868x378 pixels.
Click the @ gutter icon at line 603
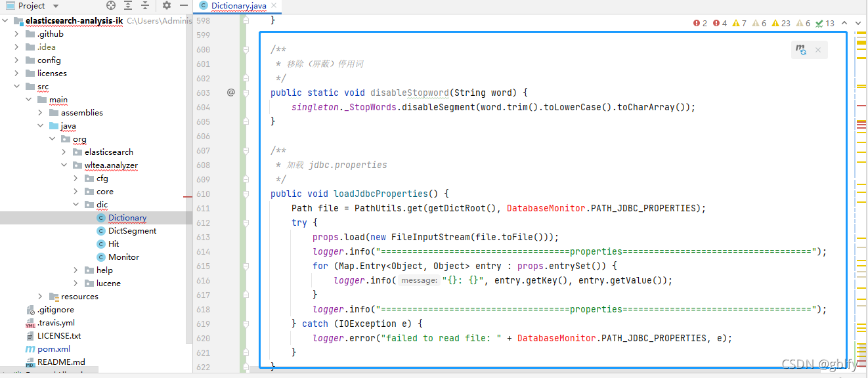231,93
